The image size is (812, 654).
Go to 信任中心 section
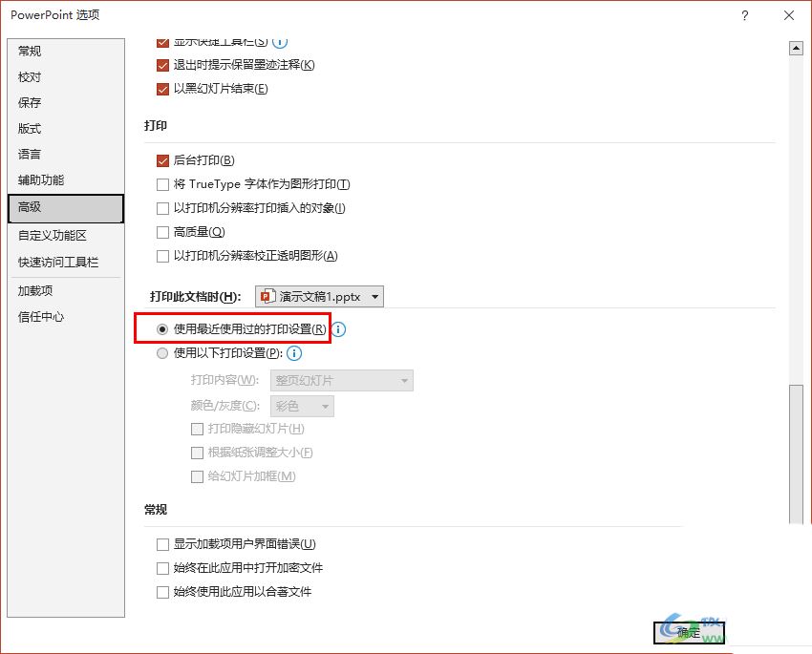41,317
